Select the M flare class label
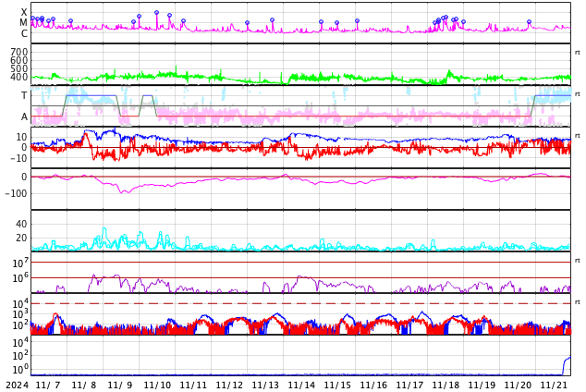 [x=24, y=23]
